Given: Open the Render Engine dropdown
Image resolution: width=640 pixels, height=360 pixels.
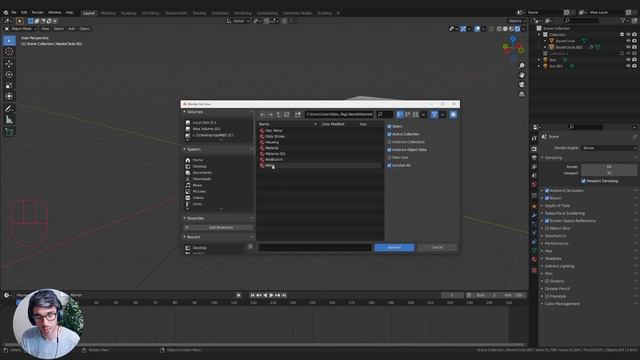Looking at the screenshot, I should [609, 148].
